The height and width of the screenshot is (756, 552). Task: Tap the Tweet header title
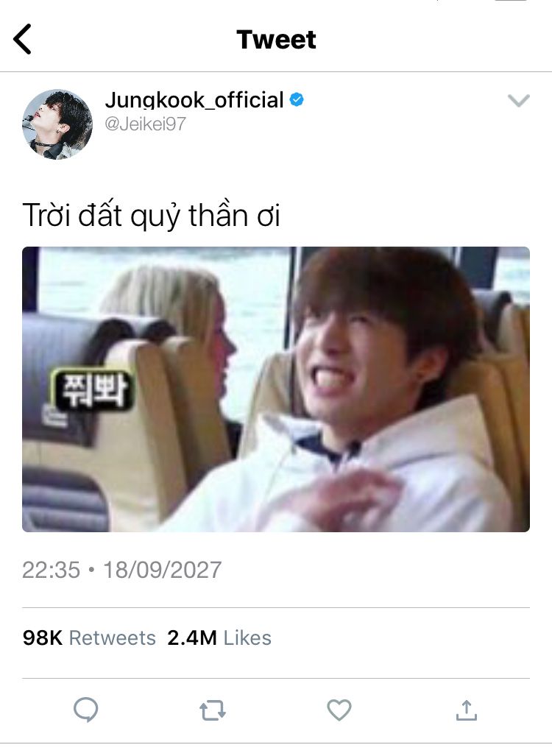[276, 39]
